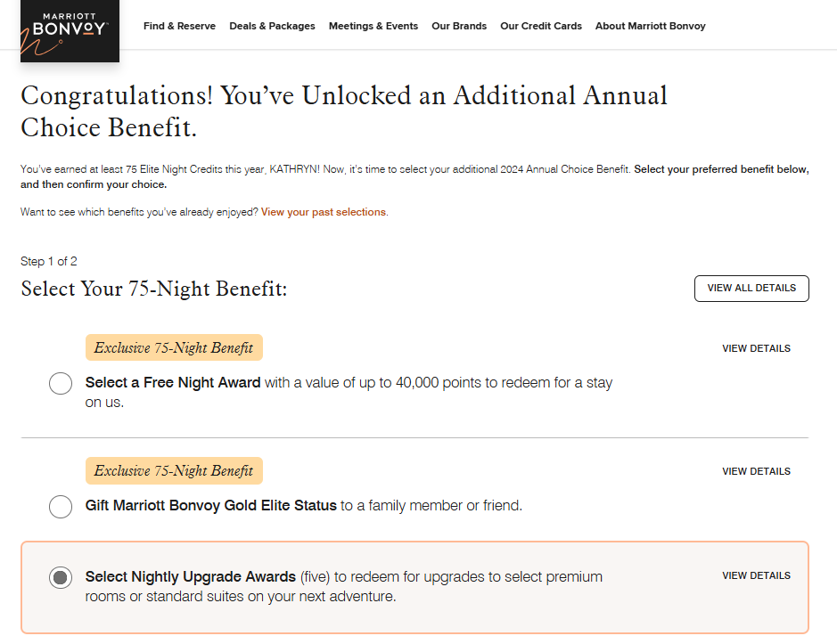Click the second Exclusive 75-Night Benefit badge

pyautogui.click(x=174, y=470)
